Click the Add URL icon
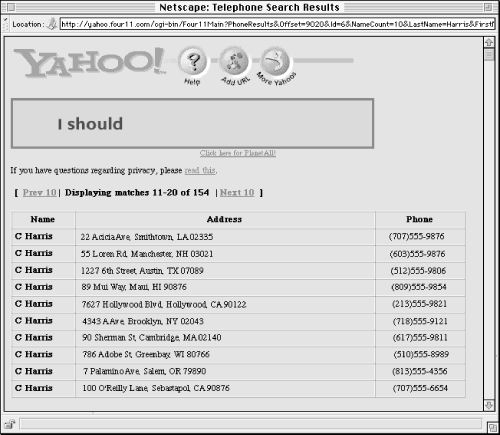This screenshot has width=500, height=435. [x=235, y=61]
